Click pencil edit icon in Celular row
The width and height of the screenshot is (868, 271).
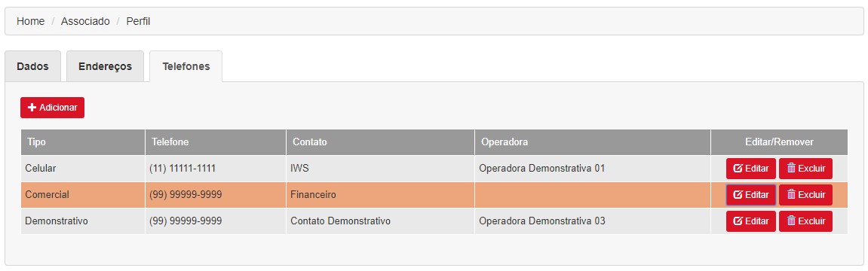(738, 169)
